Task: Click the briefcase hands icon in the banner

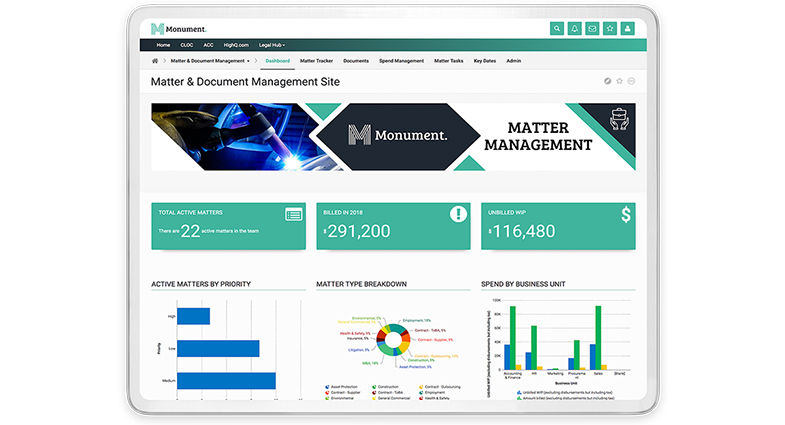Action: 619,119
